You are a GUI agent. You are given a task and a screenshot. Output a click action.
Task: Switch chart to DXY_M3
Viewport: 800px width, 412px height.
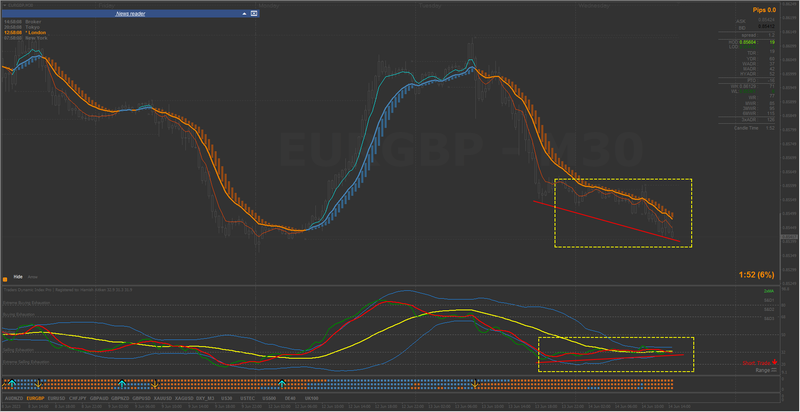(x=205, y=398)
